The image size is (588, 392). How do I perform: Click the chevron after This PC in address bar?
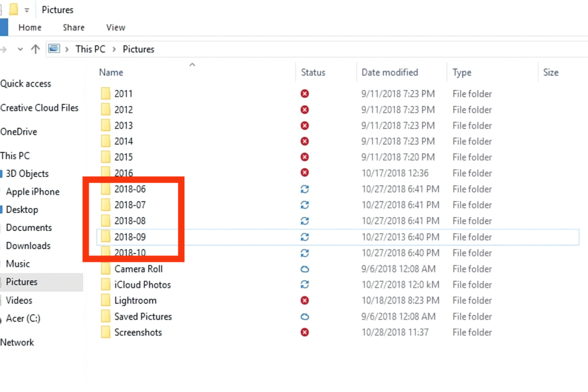114,49
